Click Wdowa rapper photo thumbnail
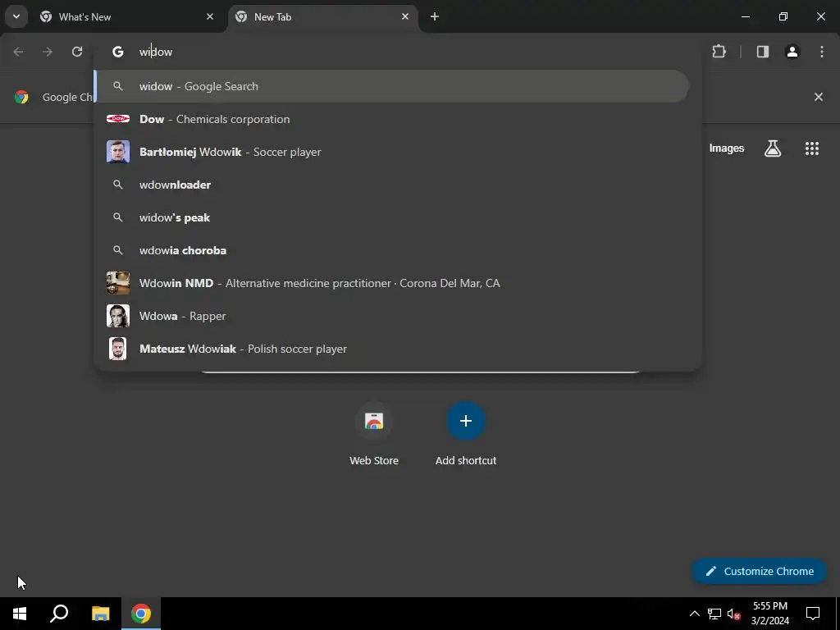840x630 pixels. point(118,316)
